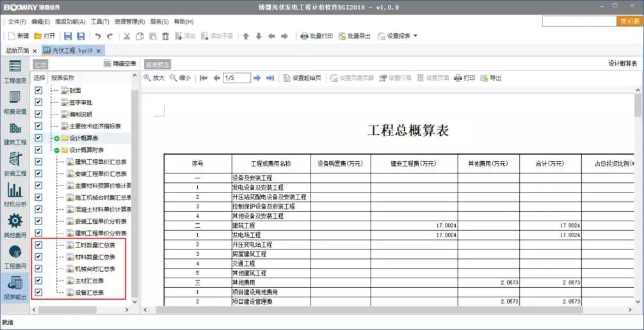Click the move up arrow icon
This screenshot has width=644, height=330.
[246, 36]
